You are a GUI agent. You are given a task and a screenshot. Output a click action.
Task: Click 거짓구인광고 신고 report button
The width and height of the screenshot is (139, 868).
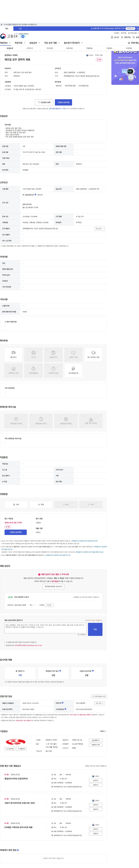[x=99, y=697]
